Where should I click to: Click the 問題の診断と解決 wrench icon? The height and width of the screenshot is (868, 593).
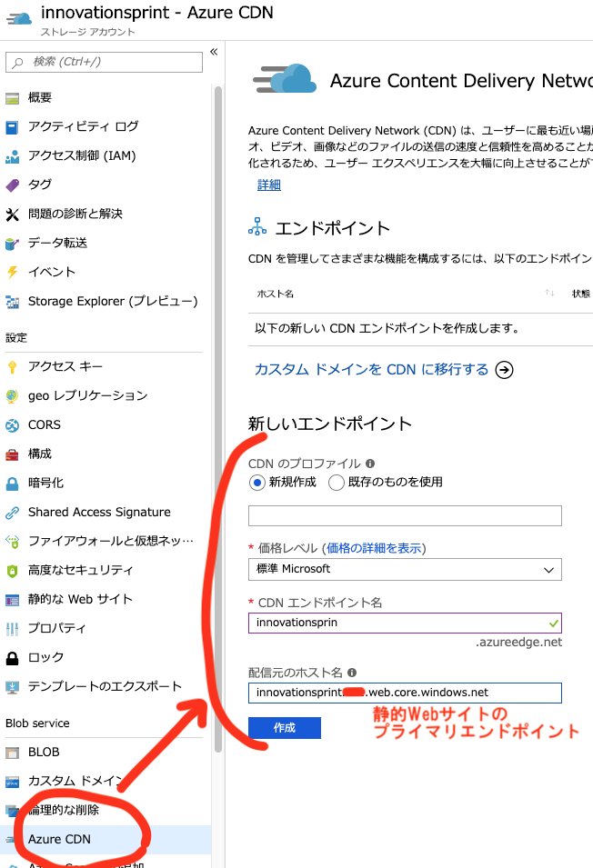[x=12, y=215]
